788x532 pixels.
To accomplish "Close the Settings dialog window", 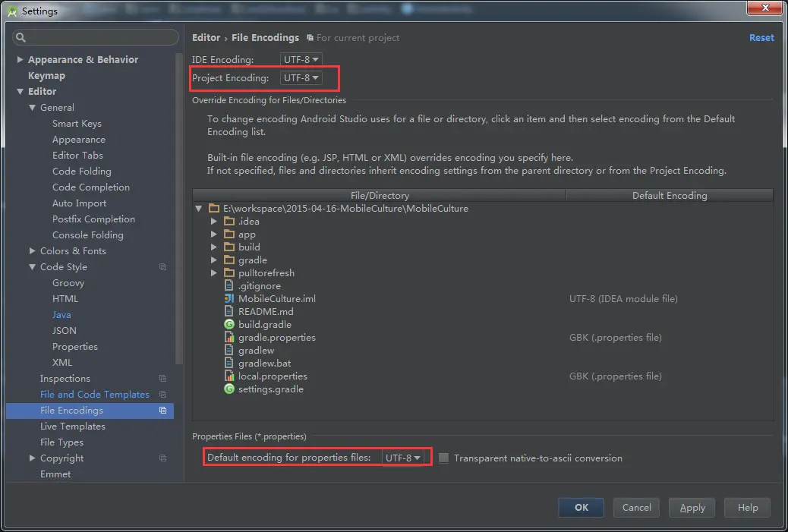I will [x=765, y=8].
